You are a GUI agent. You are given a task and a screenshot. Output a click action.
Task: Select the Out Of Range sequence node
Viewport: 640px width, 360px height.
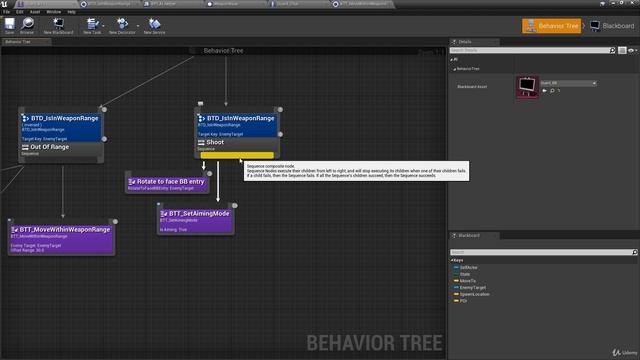(61, 150)
